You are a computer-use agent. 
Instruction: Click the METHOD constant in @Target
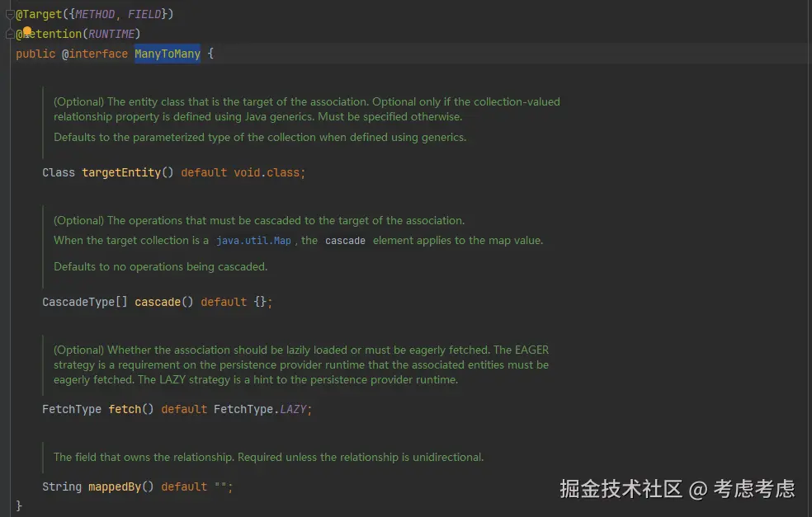tap(95, 14)
